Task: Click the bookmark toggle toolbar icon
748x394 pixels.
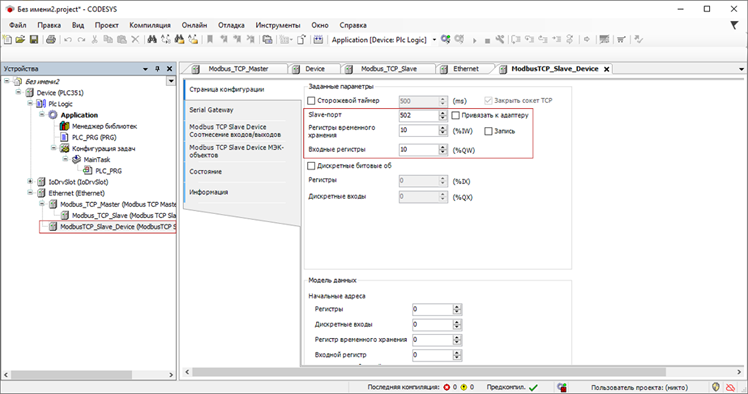Action: [209, 40]
